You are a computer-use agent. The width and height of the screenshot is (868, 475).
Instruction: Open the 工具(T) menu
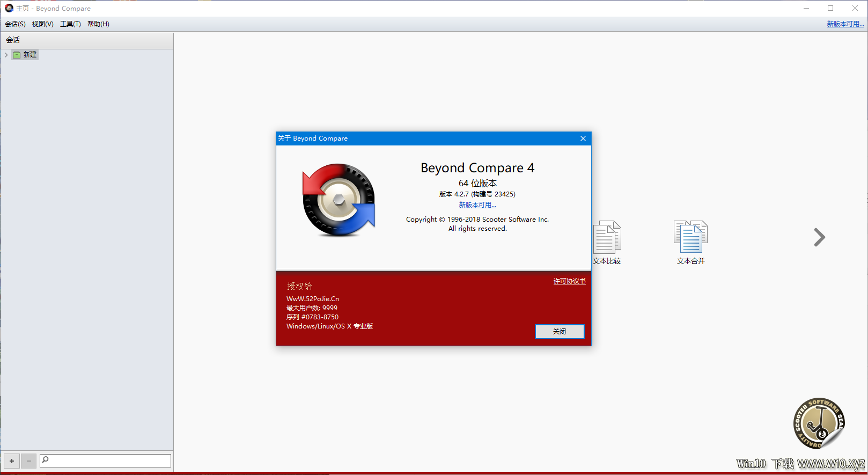70,24
